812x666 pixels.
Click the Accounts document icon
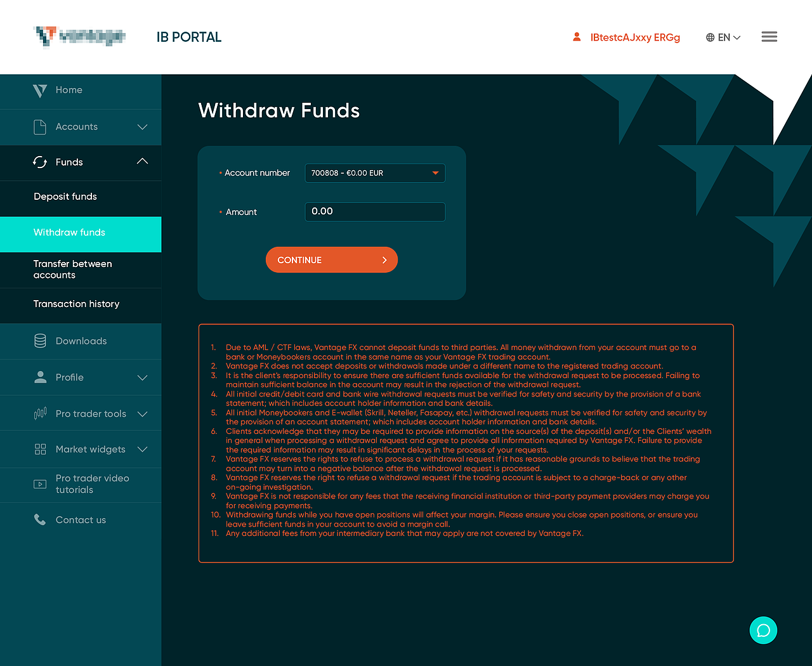[x=40, y=127]
